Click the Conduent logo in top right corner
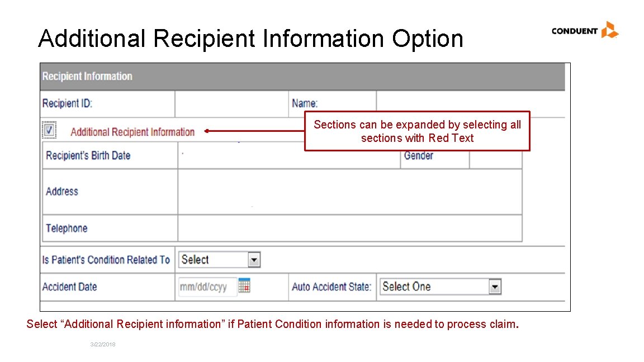This screenshot has width=644, height=362. [x=584, y=31]
